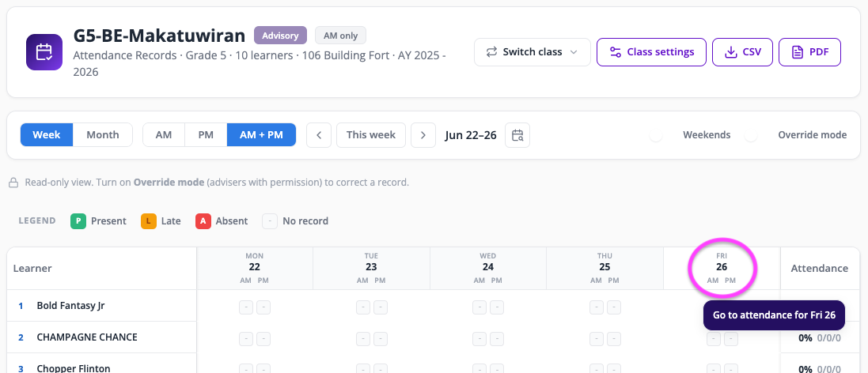Select learner Bold Fantasy Jr
The image size is (868, 373).
point(72,306)
